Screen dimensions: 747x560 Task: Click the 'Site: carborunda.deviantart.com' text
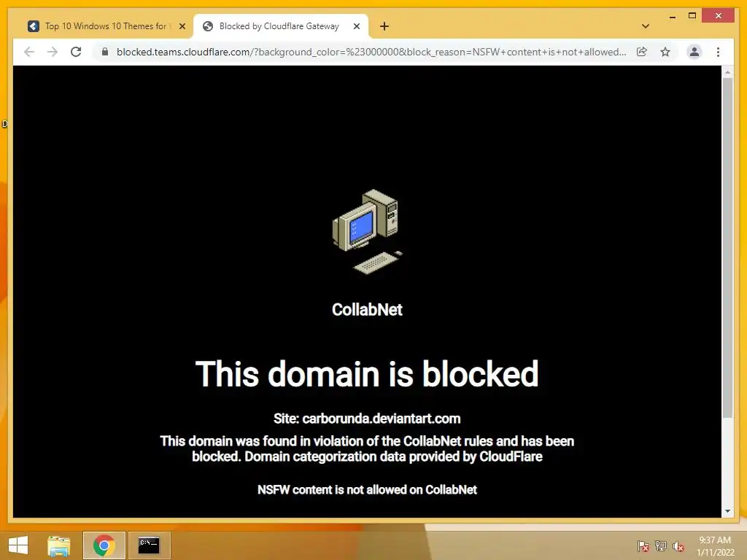coord(367,419)
